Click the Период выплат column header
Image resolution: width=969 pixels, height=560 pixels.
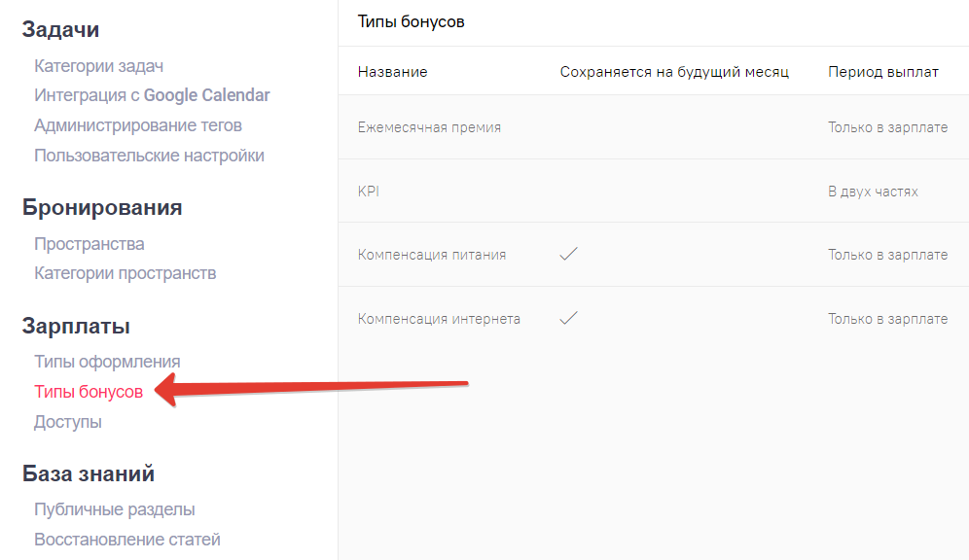click(x=883, y=72)
